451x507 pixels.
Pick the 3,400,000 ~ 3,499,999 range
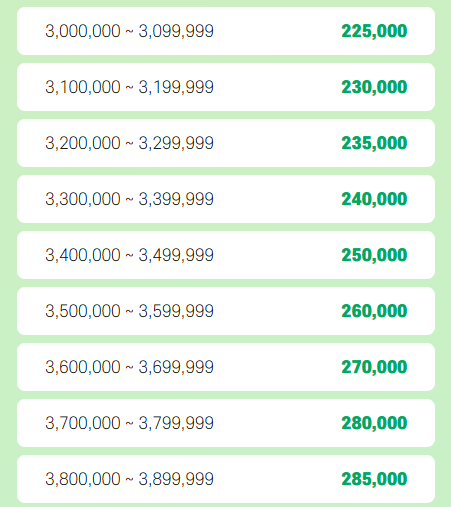point(129,255)
